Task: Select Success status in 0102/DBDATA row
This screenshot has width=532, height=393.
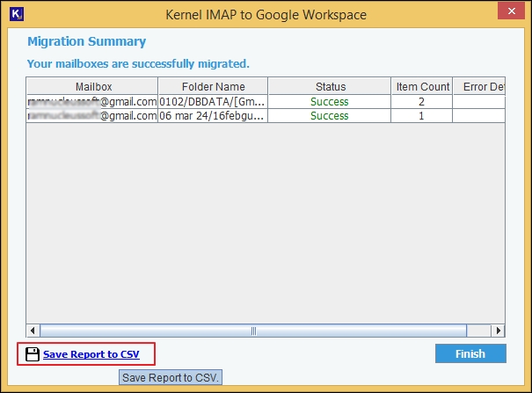Action: pyautogui.click(x=330, y=102)
